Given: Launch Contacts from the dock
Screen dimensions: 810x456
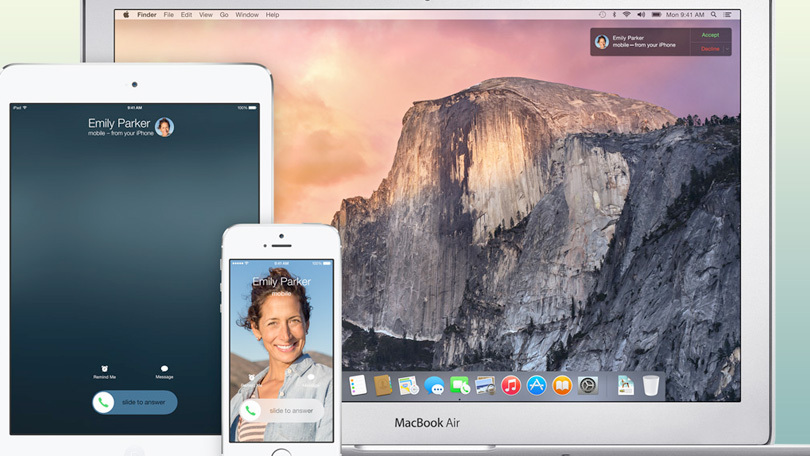Looking at the screenshot, I should (x=383, y=385).
